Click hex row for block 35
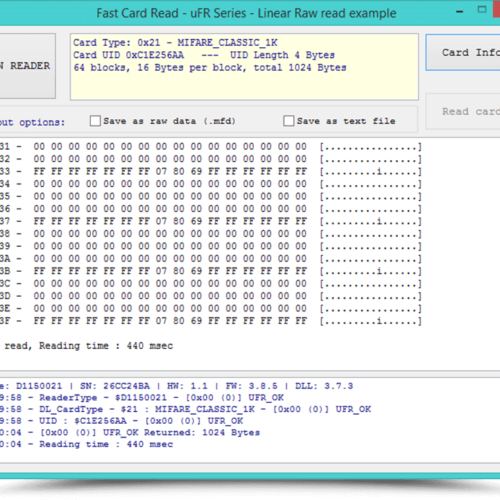 coord(211,196)
